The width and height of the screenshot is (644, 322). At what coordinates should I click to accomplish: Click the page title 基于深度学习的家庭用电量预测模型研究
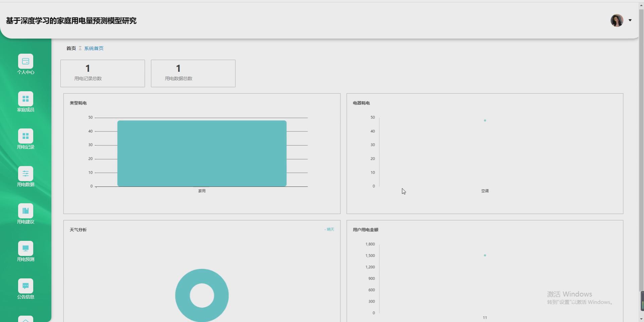(71, 21)
